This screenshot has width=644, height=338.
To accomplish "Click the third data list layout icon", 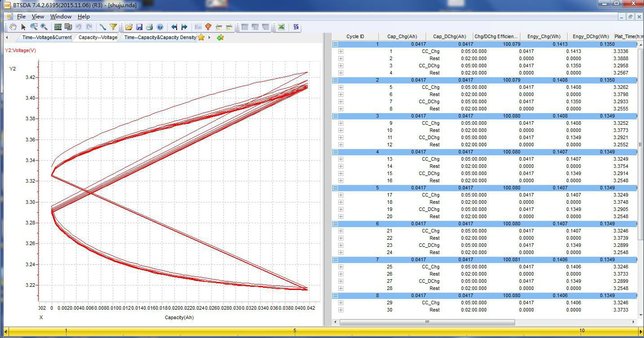I will tap(266, 27).
